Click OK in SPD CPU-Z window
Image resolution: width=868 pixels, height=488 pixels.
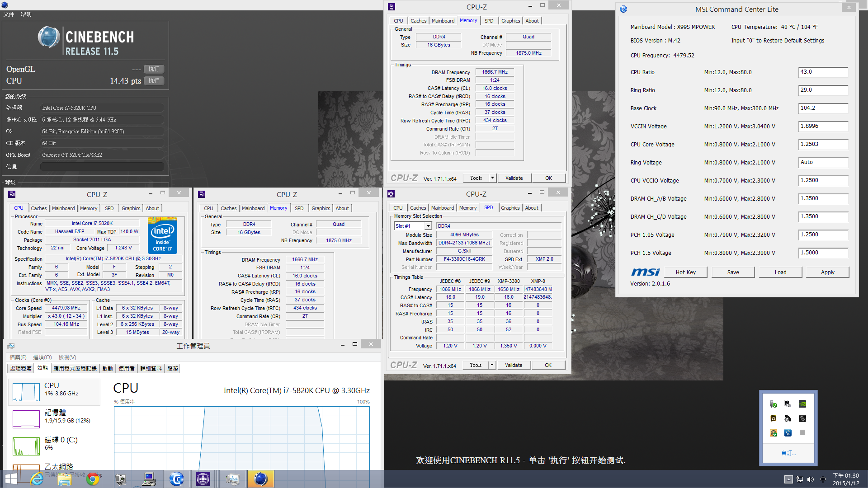[548, 365]
